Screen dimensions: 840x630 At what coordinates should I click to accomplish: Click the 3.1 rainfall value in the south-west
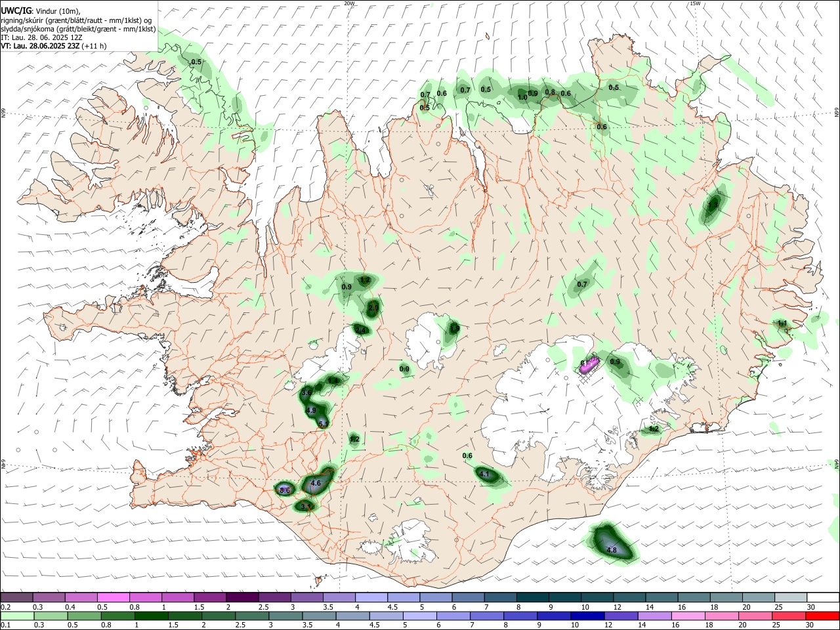[x=305, y=507]
